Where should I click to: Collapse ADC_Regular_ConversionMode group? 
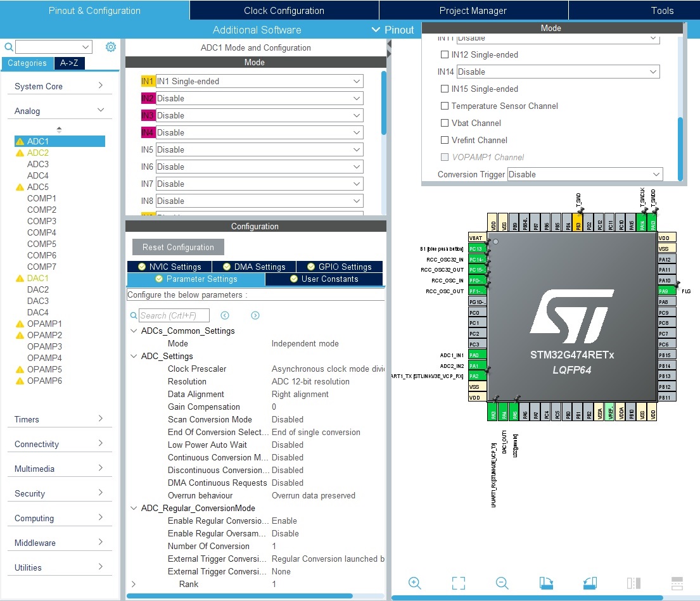tap(134, 508)
